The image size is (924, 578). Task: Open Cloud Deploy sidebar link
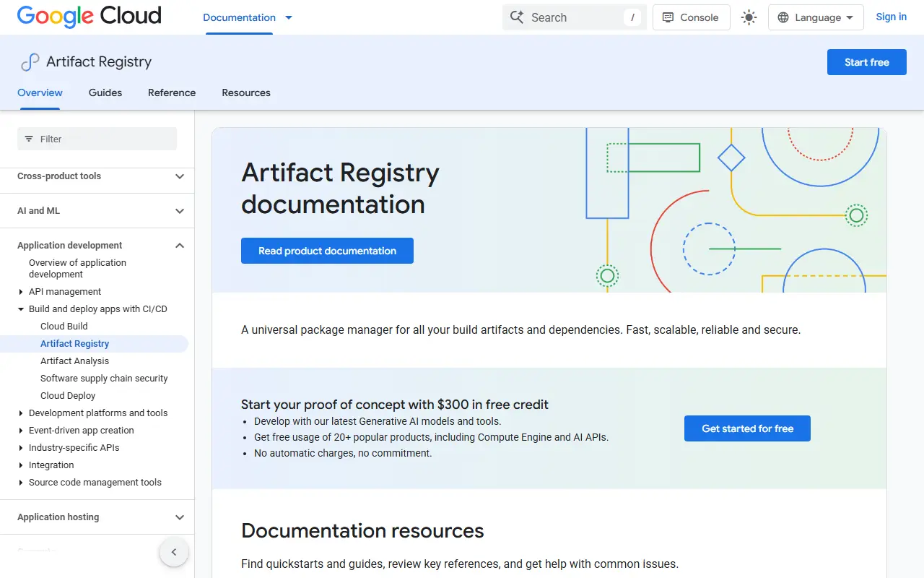(x=68, y=396)
